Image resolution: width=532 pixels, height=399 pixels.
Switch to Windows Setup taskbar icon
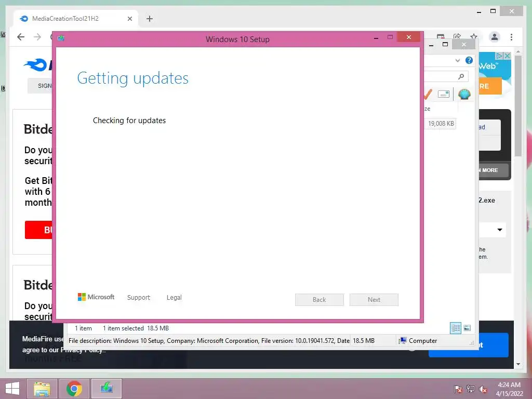(107, 389)
